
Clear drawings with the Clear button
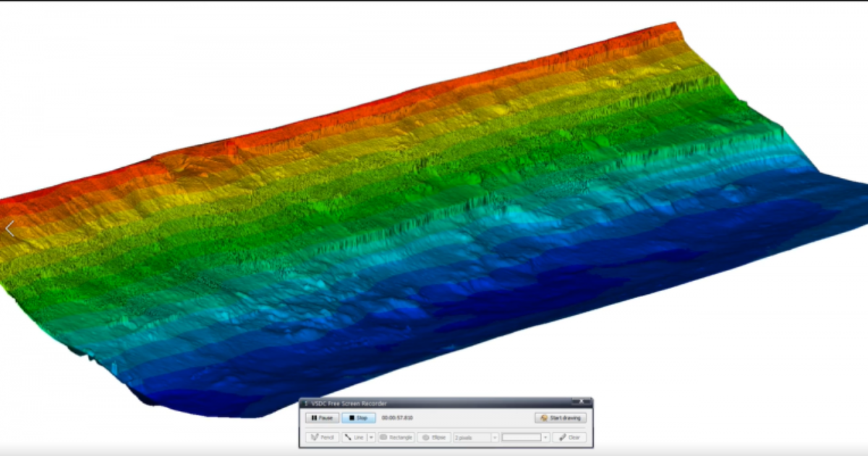click(x=569, y=437)
